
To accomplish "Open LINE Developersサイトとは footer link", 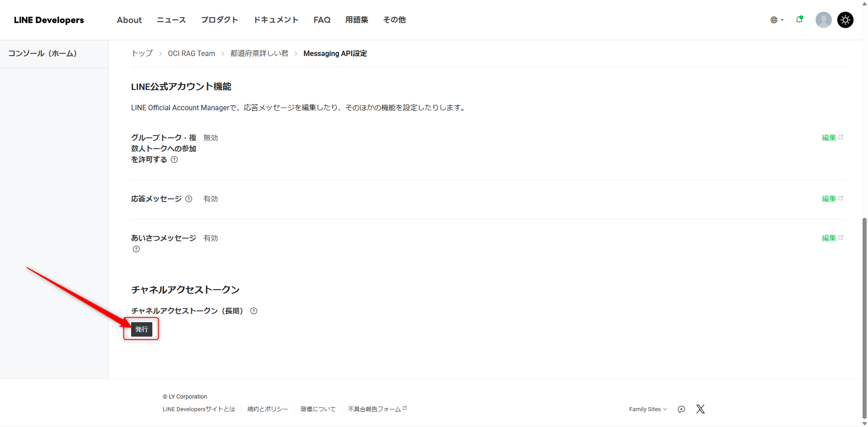I will [199, 409].
